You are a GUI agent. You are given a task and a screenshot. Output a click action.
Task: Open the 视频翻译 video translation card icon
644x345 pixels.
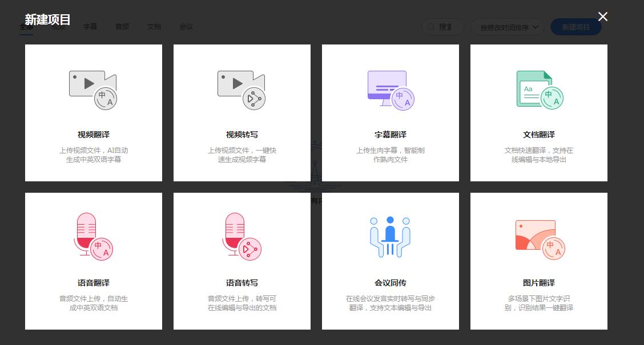click(93, 88)
